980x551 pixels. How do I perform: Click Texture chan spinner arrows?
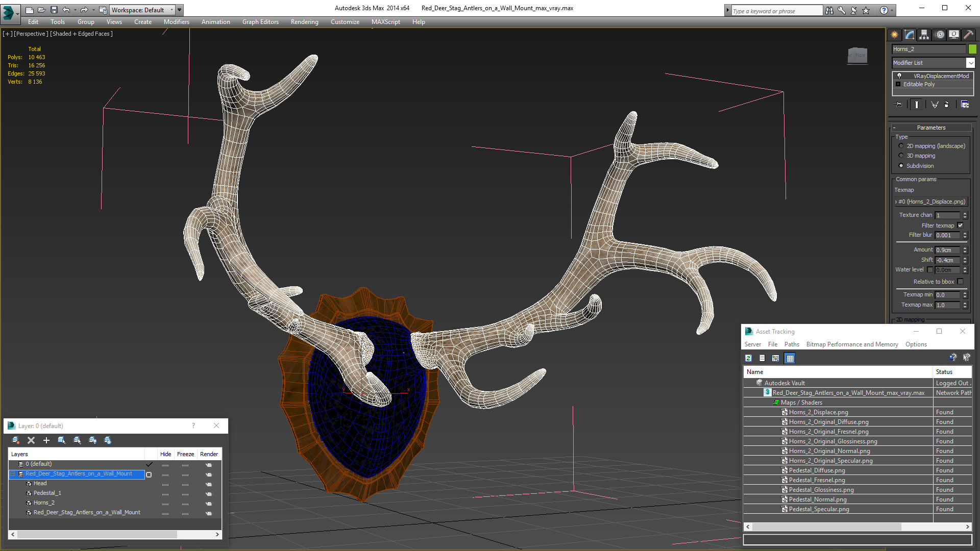[965, 215]
